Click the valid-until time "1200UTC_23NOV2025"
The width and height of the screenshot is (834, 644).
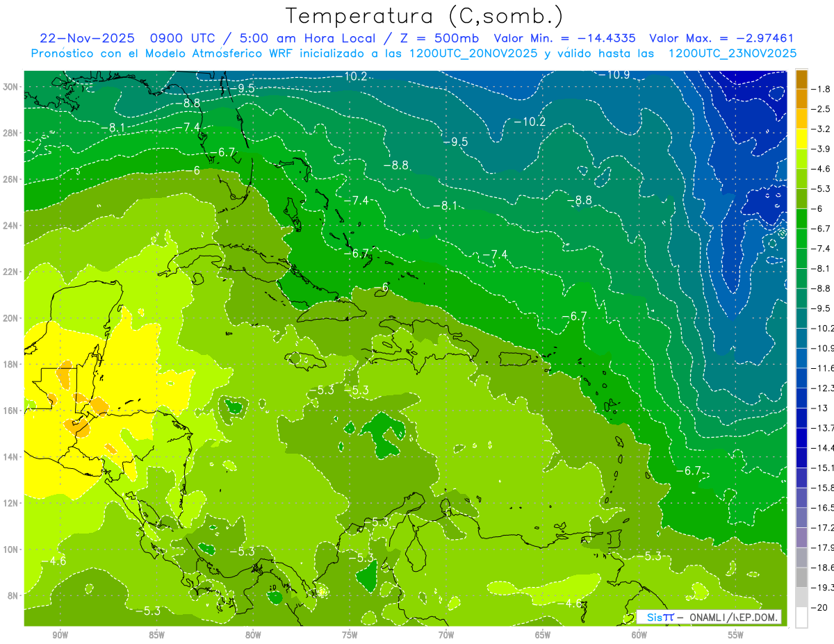click(x=733, y=53)
